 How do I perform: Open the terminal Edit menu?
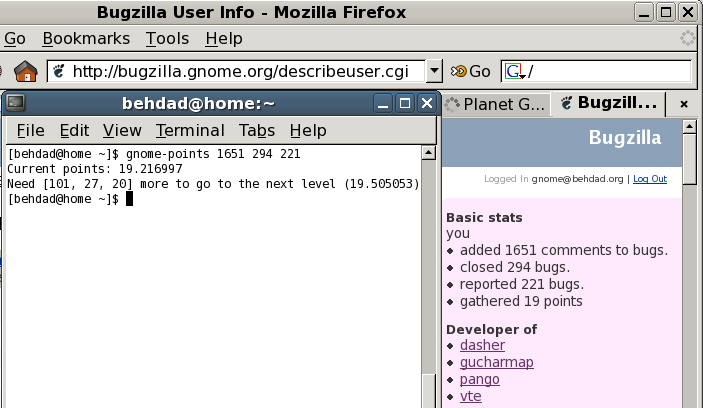tap(74, 130)
